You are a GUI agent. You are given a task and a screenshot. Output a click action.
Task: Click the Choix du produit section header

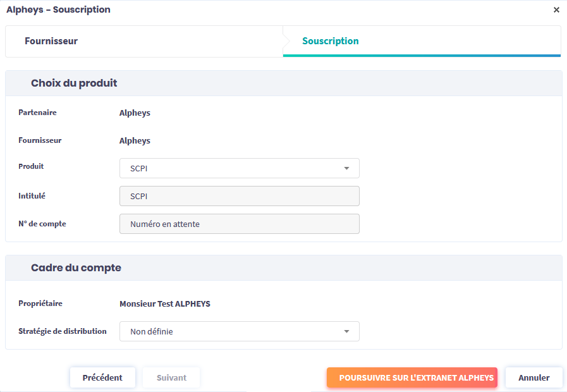74,83
